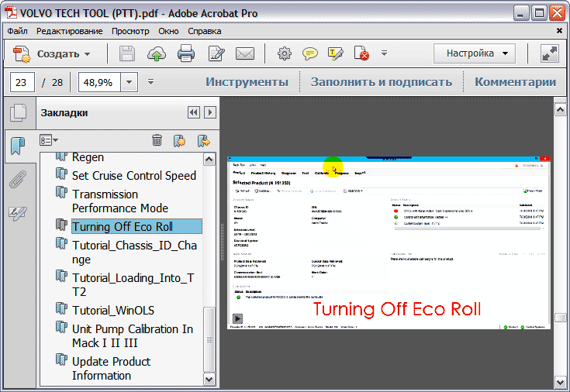Open the Комментарии pane
This screenshot has height=392, width=570.
click(x=515, y=82)
